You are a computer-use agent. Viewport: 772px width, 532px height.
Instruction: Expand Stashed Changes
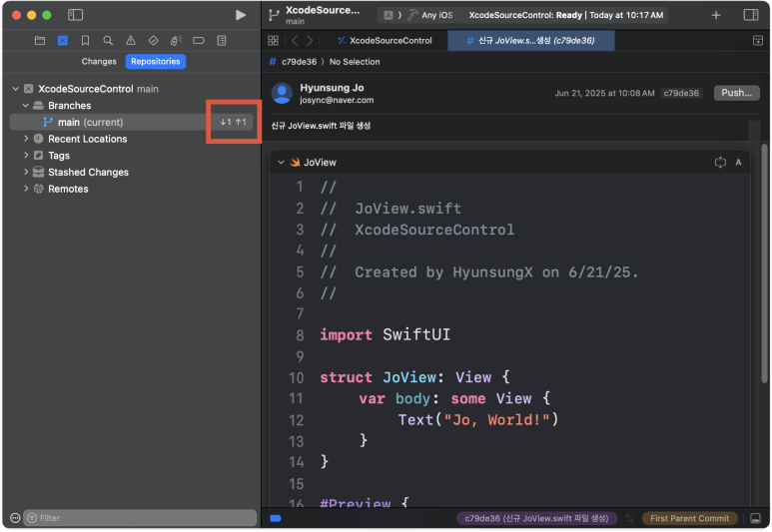click(x=26, y=173)
